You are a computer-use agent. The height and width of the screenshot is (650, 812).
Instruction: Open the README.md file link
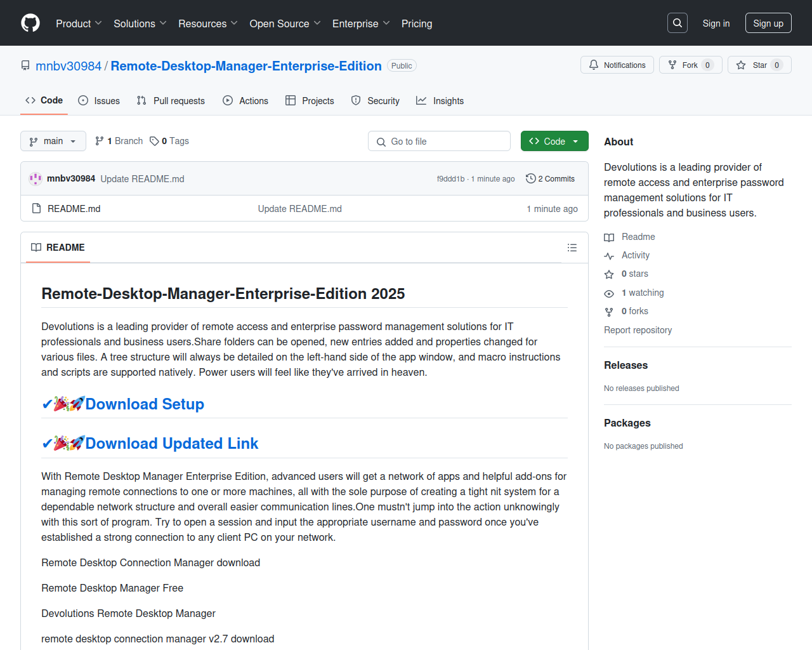click(x=74, y=209)
